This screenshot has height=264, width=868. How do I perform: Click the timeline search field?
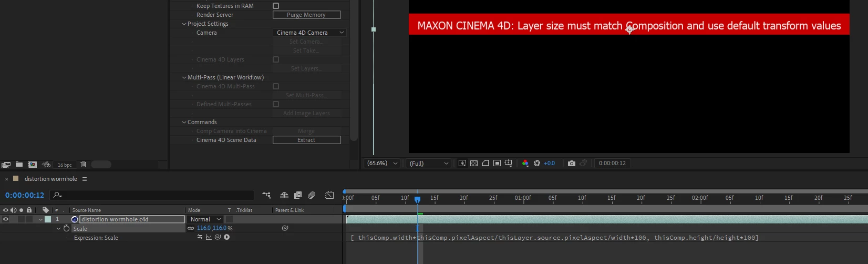coord(152,195)
